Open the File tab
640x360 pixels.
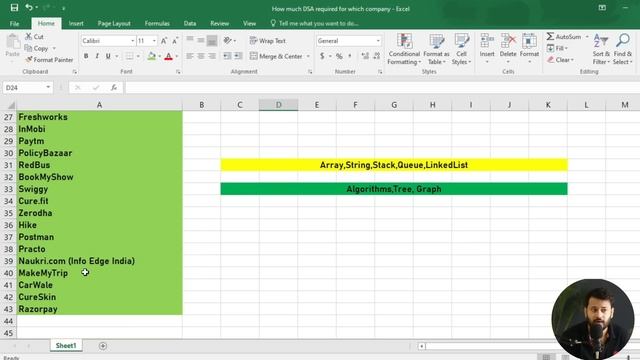[14, 23]
